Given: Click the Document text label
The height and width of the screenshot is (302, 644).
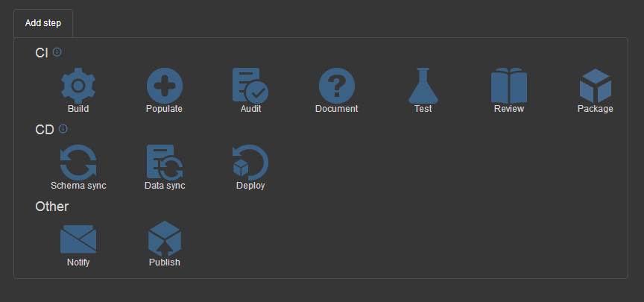Looking at the screenshot, I should (337, 108).
